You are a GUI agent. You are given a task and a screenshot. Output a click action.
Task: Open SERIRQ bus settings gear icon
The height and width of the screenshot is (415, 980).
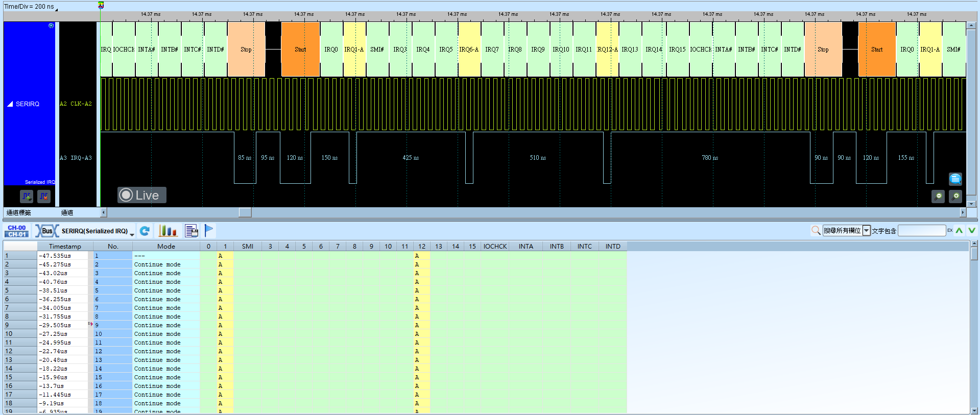pos(51,26)
